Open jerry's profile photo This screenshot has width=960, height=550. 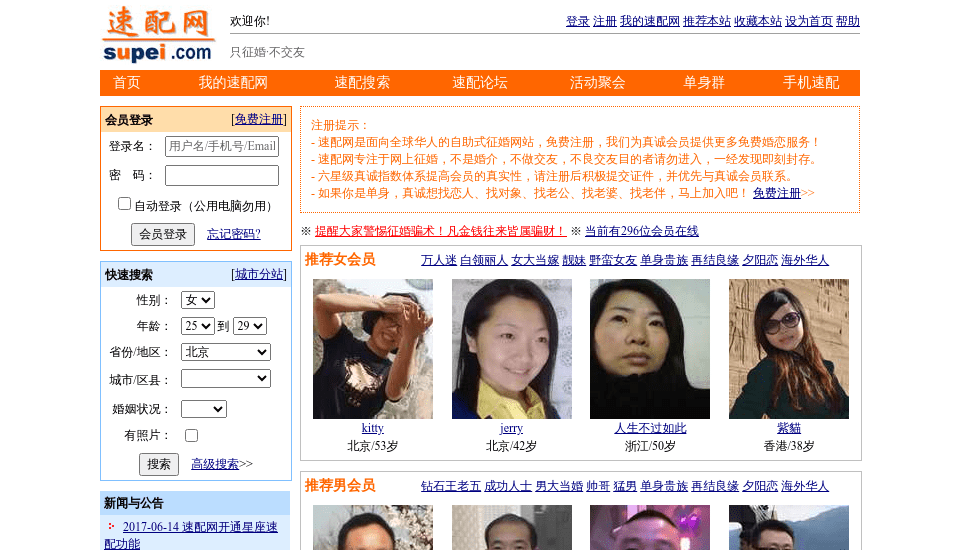tap(512, 349)
